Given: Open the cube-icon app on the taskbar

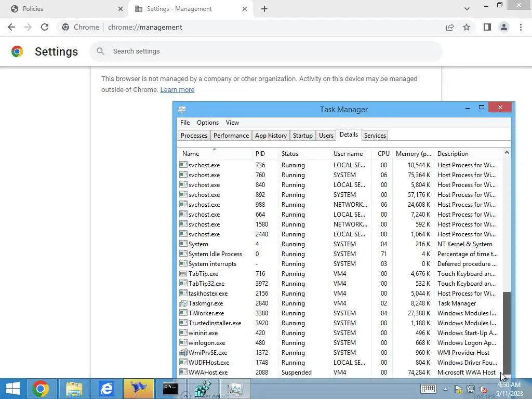Looking at the screenshot, I should click(203, 389).
